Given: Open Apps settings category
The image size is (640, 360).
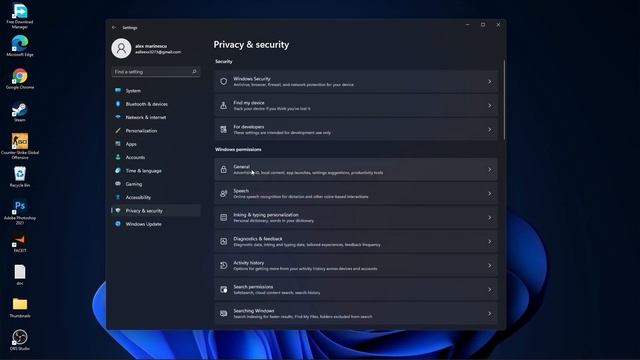Looking at the screenshot, I should (x=156, y=144).
